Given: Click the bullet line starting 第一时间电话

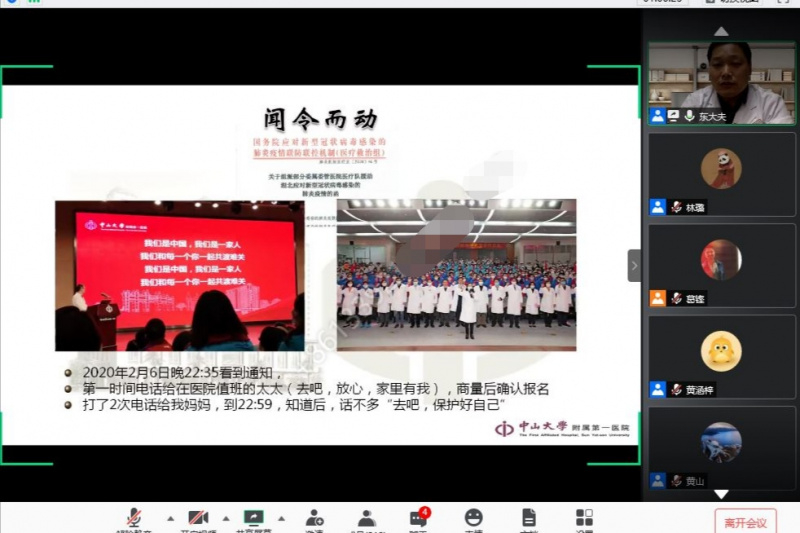Looking at the screenshot, I should 316,389.
